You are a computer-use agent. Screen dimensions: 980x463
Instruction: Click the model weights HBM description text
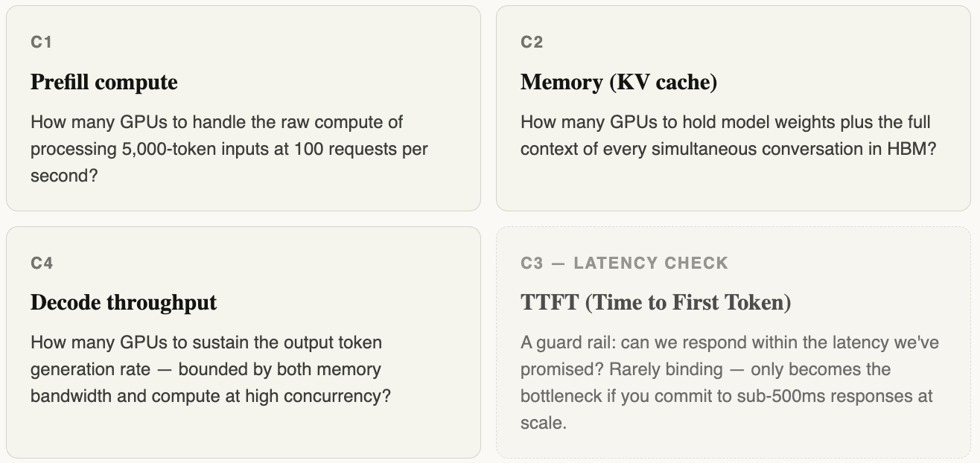[x=728, y=135]
